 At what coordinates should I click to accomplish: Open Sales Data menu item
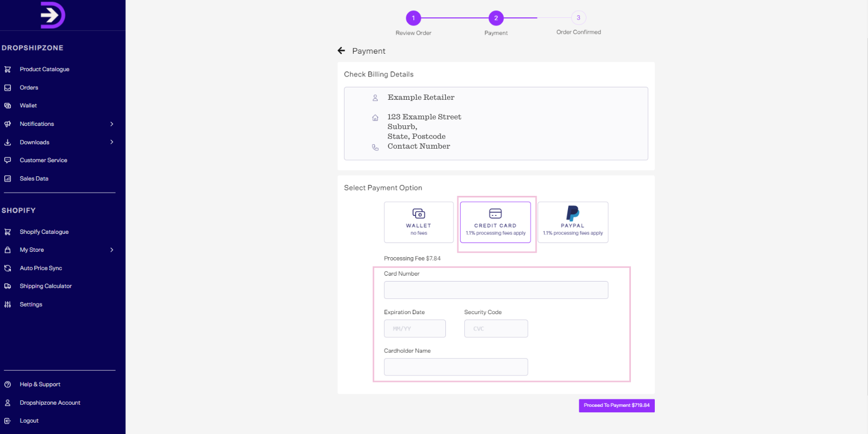[x=34, y=178]
